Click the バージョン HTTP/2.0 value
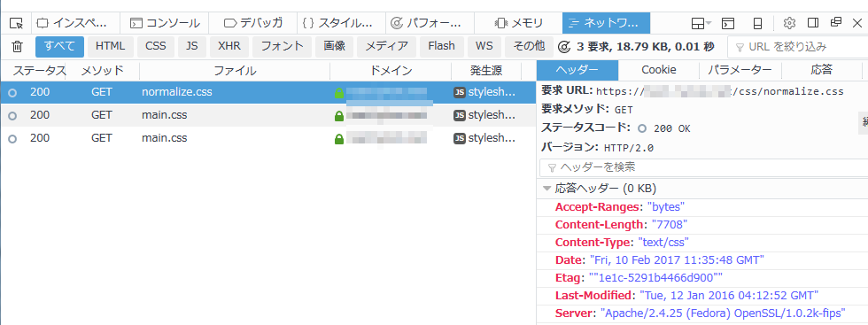868x325 pixels. (629, 148)
